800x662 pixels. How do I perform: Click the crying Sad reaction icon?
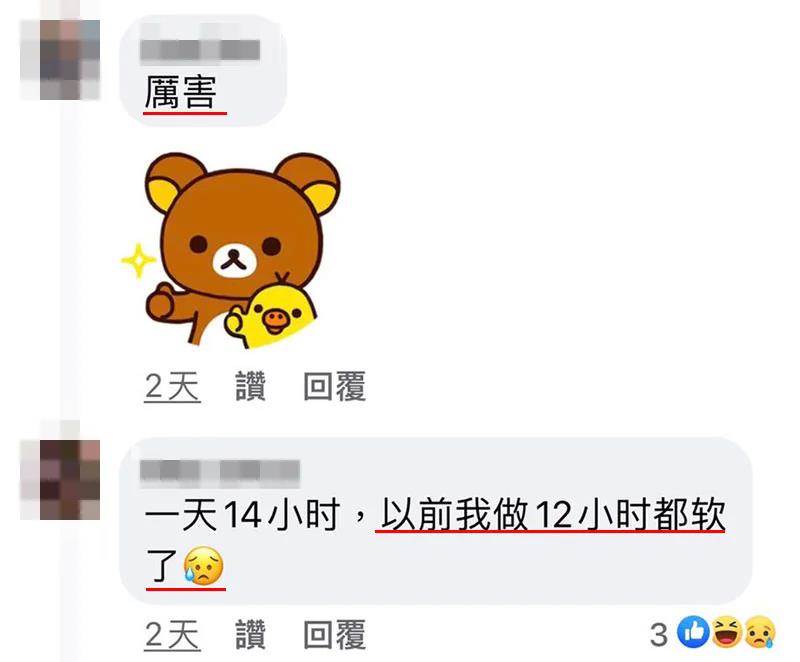point(760,632)
